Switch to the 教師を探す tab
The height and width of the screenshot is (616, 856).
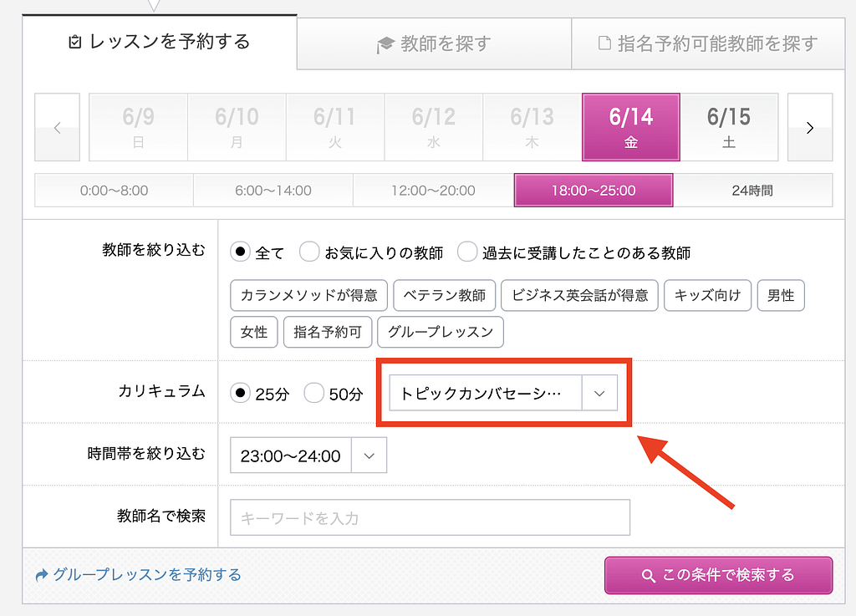pos(434,43)
